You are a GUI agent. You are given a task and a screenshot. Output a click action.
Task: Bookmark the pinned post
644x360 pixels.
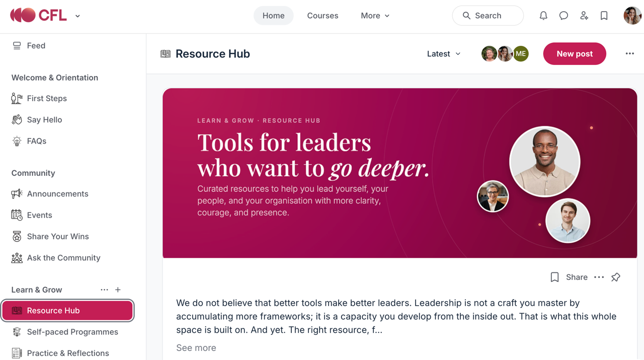[x=554, y=277]
